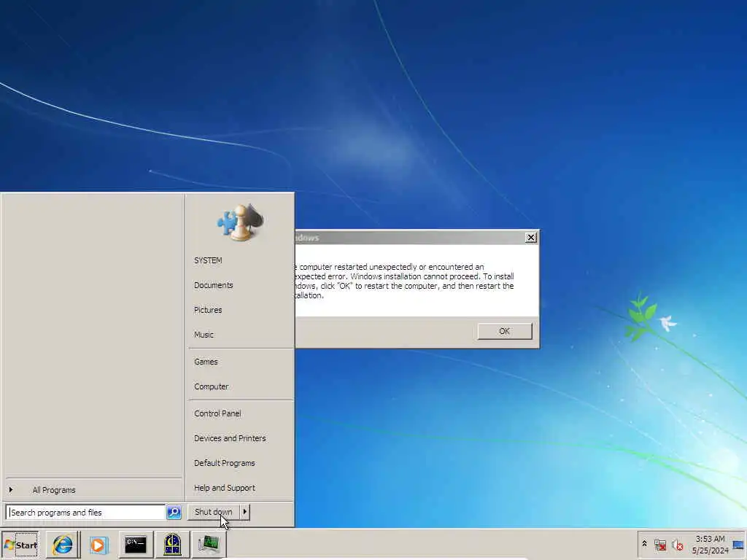Expand All Programs list
This screenshot has height=560, width=747.
click(93, 490)
